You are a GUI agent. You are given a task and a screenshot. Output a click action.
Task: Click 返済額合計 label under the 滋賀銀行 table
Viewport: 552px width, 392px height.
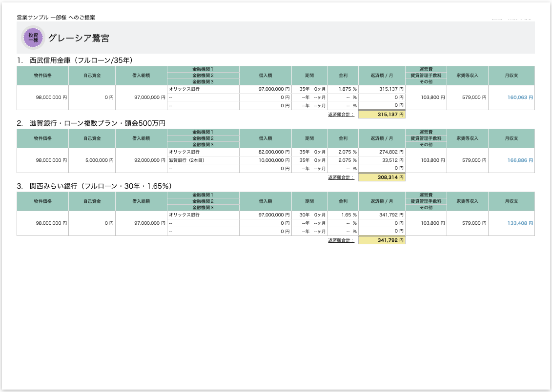click(x=341, y=177)
